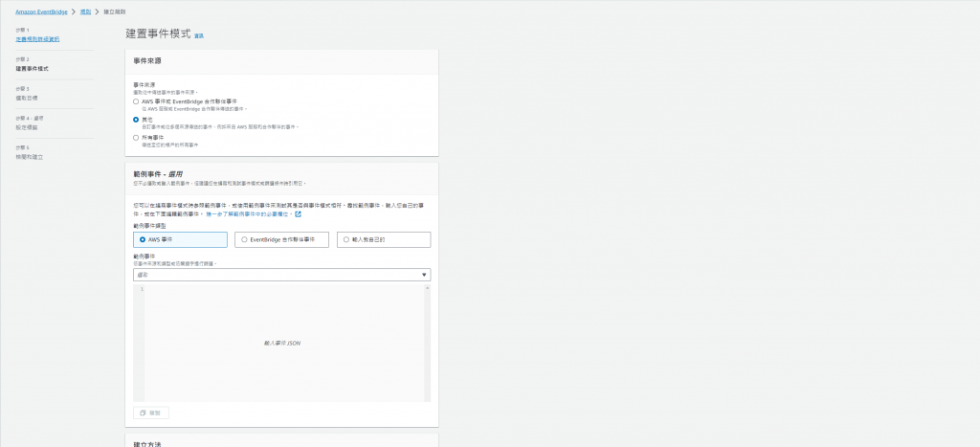Click line number 1 in JSON editor

[x=142, y=289]
